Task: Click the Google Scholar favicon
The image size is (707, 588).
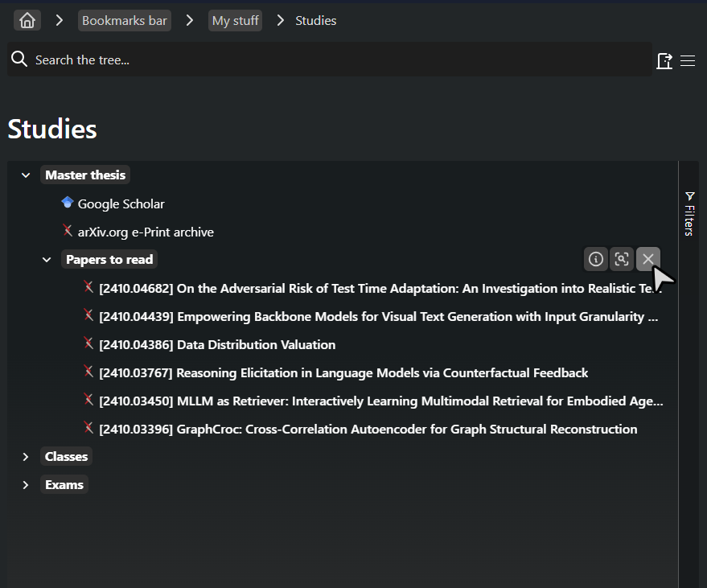Action: click(x=68, y=203)
